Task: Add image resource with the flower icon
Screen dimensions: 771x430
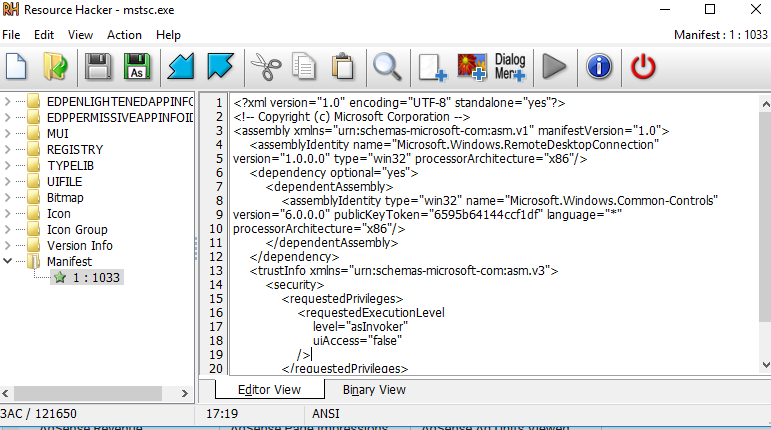Action: [472, 66]
